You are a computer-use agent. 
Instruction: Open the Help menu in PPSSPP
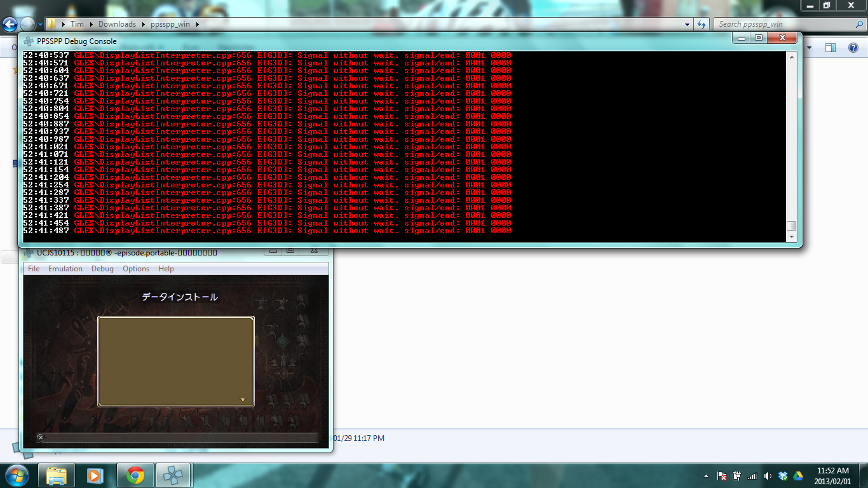pos(166,269)
